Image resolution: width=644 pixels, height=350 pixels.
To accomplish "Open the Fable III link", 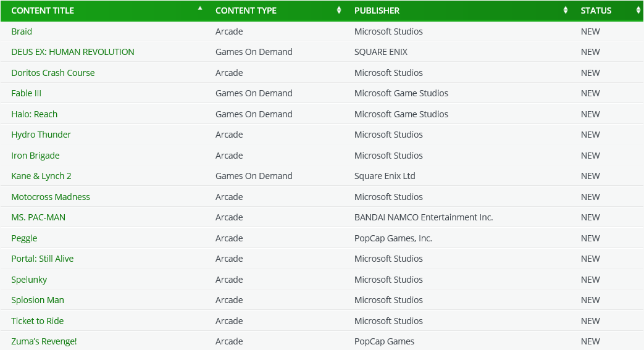I will tap(27, 93).
